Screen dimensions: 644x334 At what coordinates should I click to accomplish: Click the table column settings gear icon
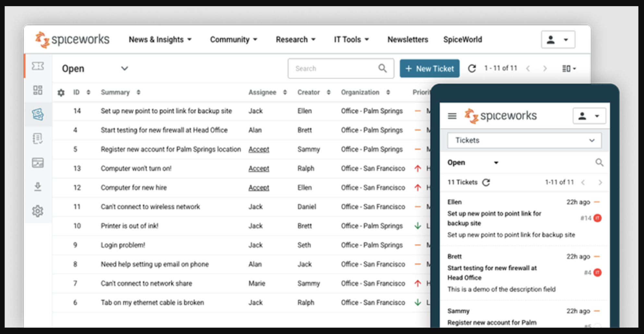pyautogui.click(x=61, y=93)
